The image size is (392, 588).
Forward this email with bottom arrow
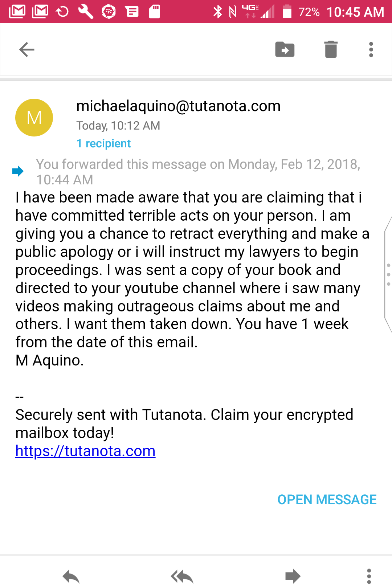pyautogui.click(x=293, y=576)
